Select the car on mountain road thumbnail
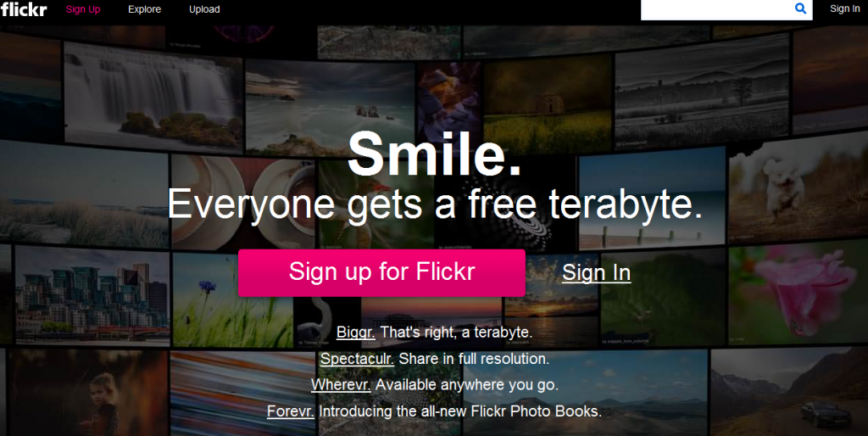Screen dimensions: 868x436 [x=789, y=390]
